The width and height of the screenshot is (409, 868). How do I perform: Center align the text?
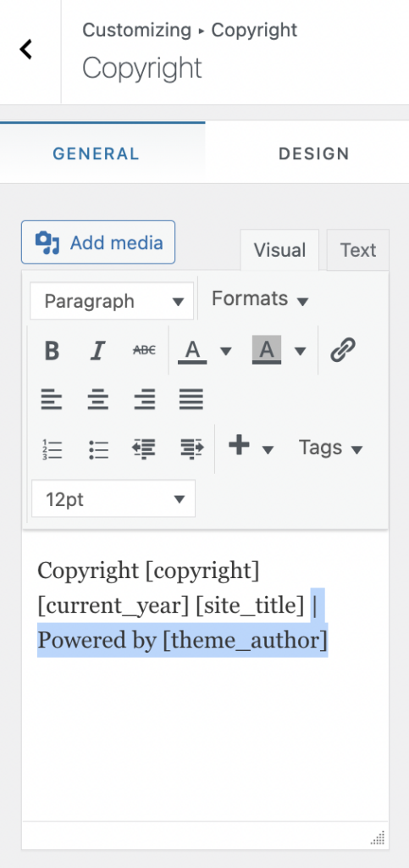[98, 399]
